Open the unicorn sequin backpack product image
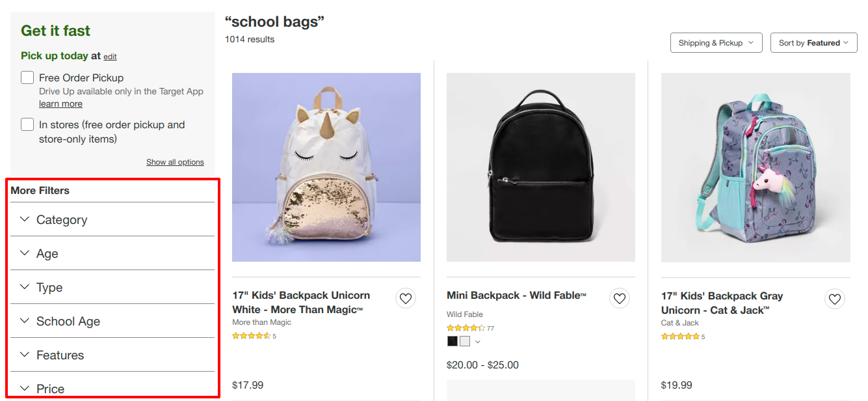The width and height of the screenshot is (868, 401). (x=326, y=167)
